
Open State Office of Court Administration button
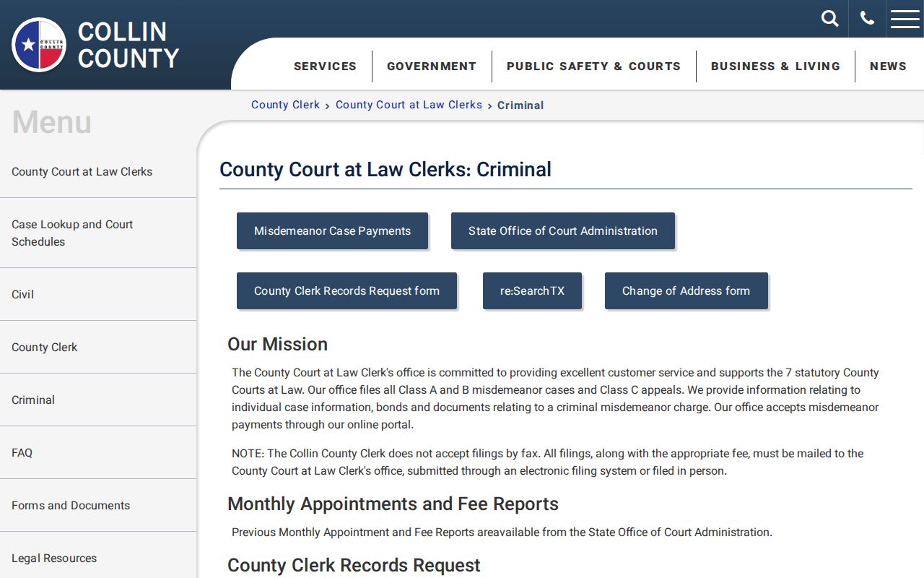coord(563,231)
